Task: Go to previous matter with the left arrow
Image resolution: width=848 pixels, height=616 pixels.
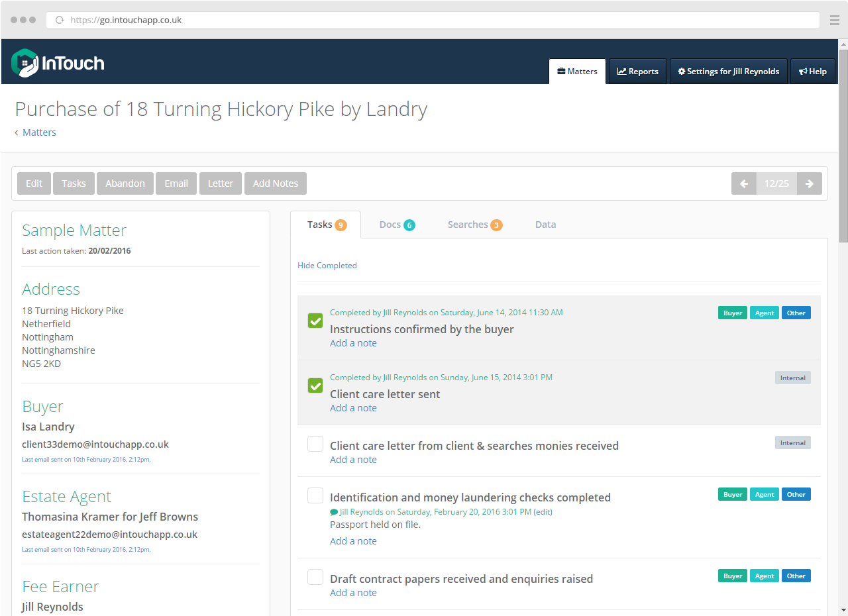Action: [x=743, y=183]
